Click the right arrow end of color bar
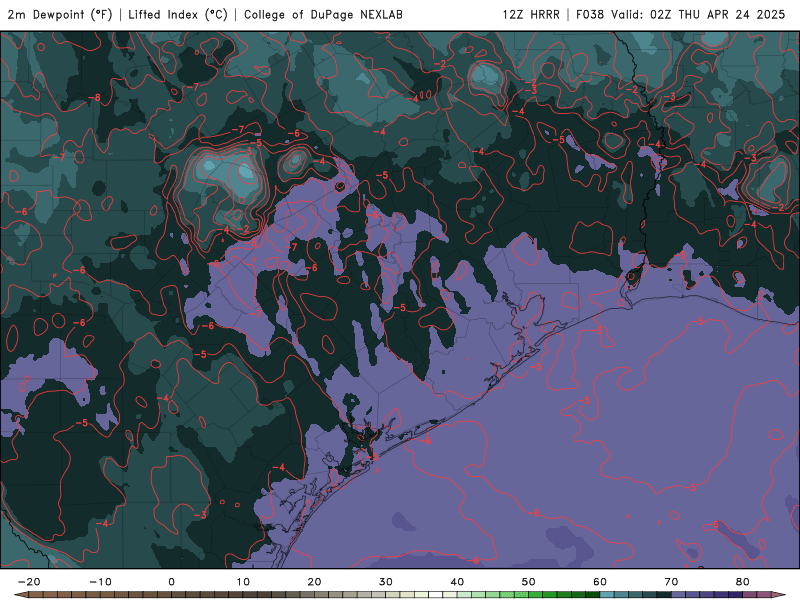The width and height of the screenshot is (800, 600). 779,595
